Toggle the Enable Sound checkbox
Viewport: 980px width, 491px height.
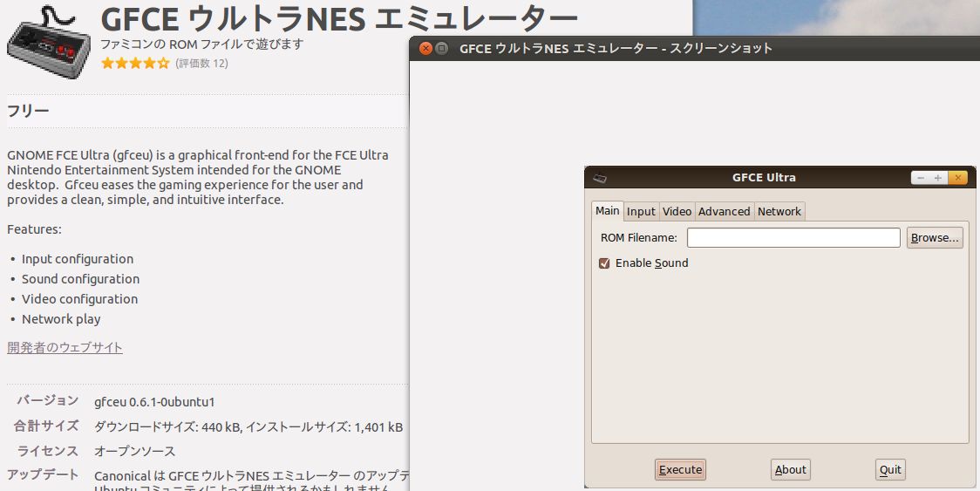[x=604, y=263]
